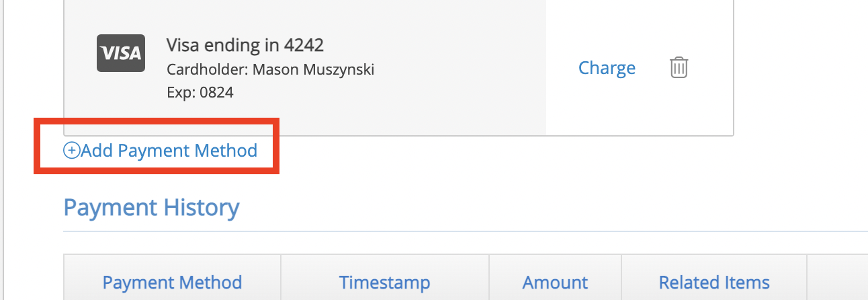Image resolution: width=868 pixels, height=300 pixels.
Task: Click the Visa card logo icon
Action: coord(120,52)
